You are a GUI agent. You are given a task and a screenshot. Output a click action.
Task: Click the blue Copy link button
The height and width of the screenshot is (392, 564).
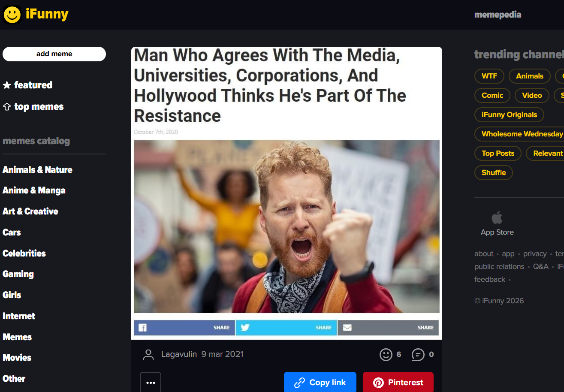(x=320, y=382)
